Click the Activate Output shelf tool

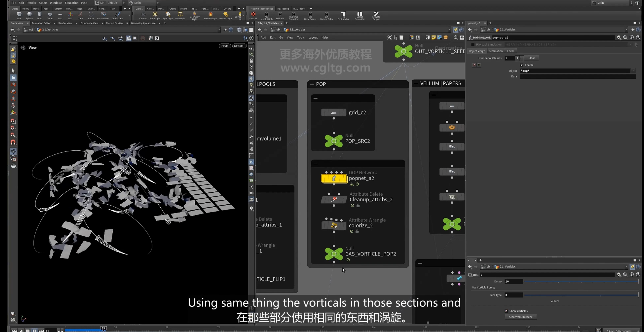click(376, 15)
